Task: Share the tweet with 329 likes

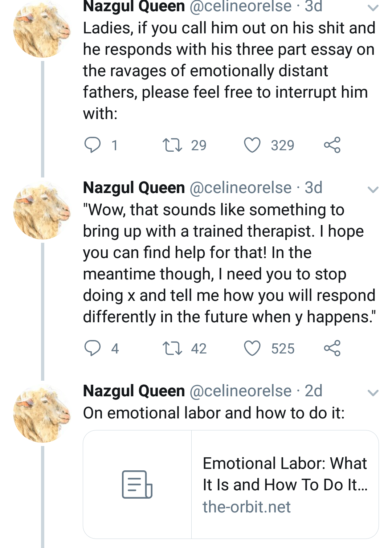Action: [332, 145]
